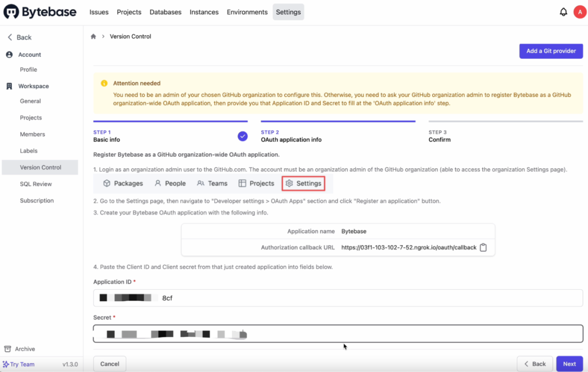
Task: Click the home icon in breadcrumb
Action: pyautogui.click(x=93, y=36)
